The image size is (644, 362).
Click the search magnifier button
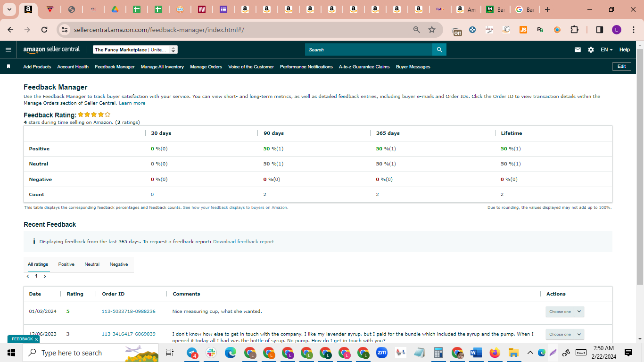pos(439,49)
